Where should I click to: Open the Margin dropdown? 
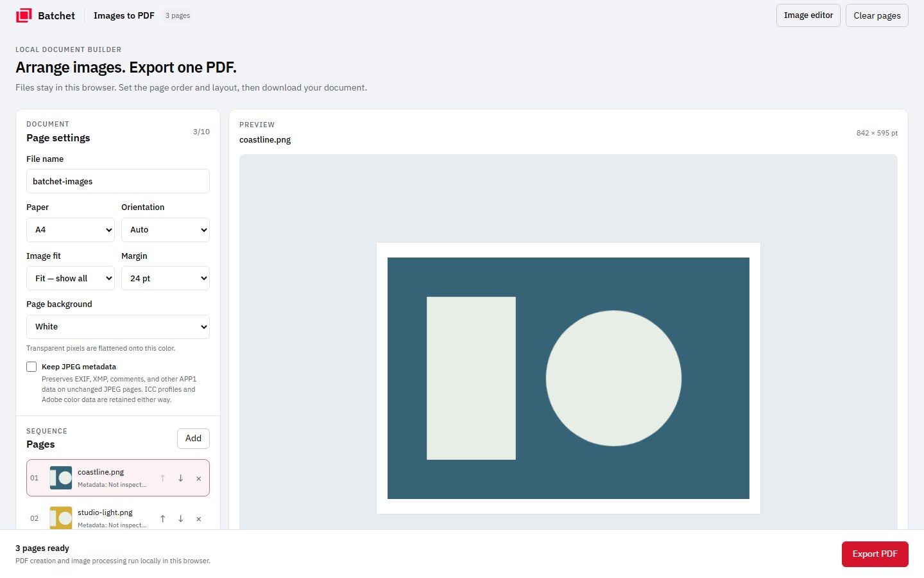click(x=166, y=278)
